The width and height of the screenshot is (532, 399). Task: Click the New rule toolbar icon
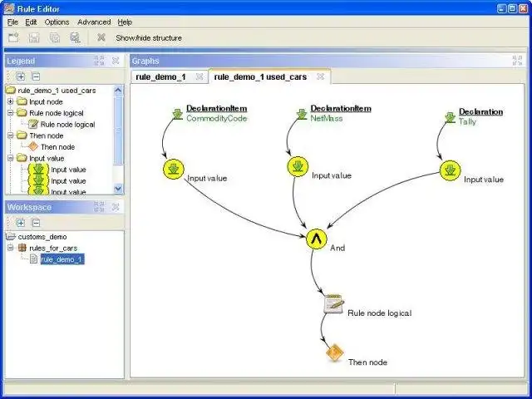point(13,37)
